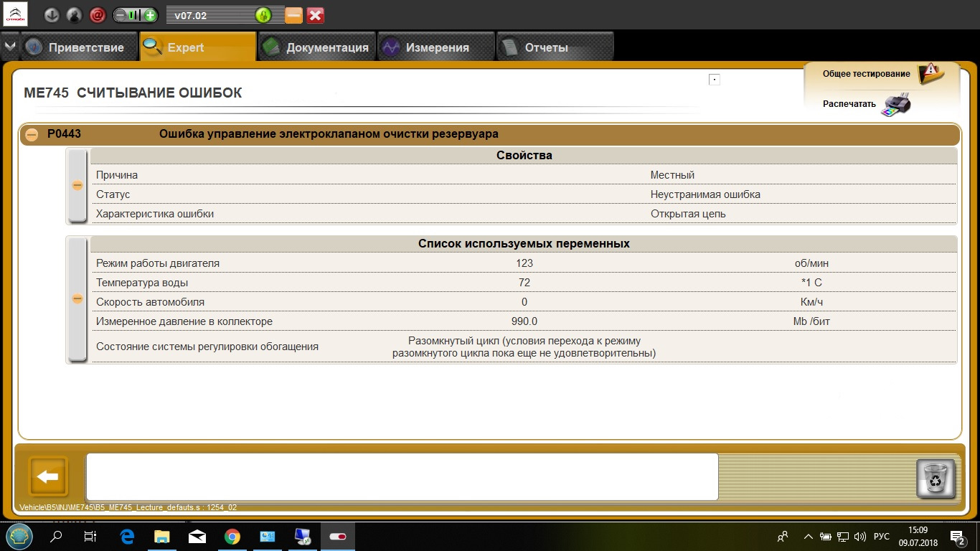980x551 pixels.
Task: Open the Windows Start menu
Action: point(18,536)
